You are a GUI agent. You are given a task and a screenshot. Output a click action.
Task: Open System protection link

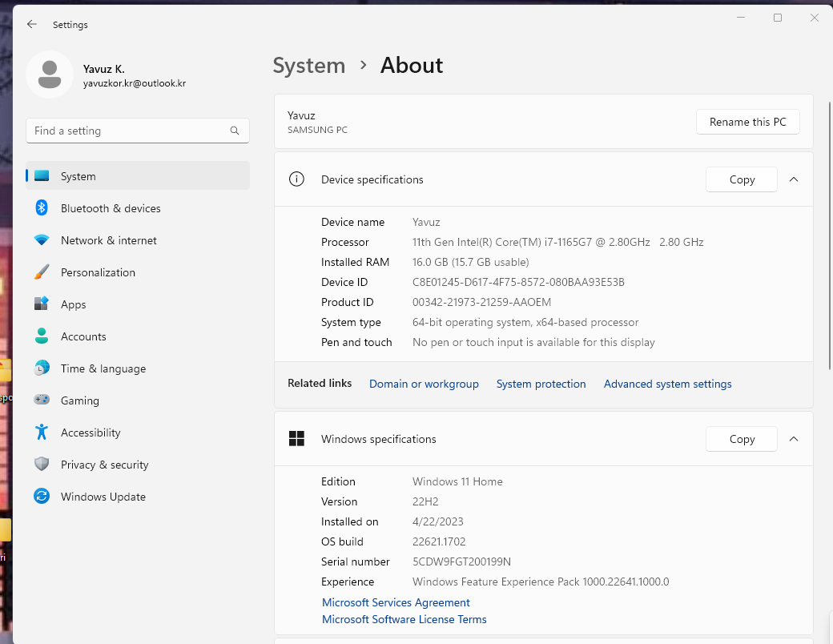tap(541, 384)
